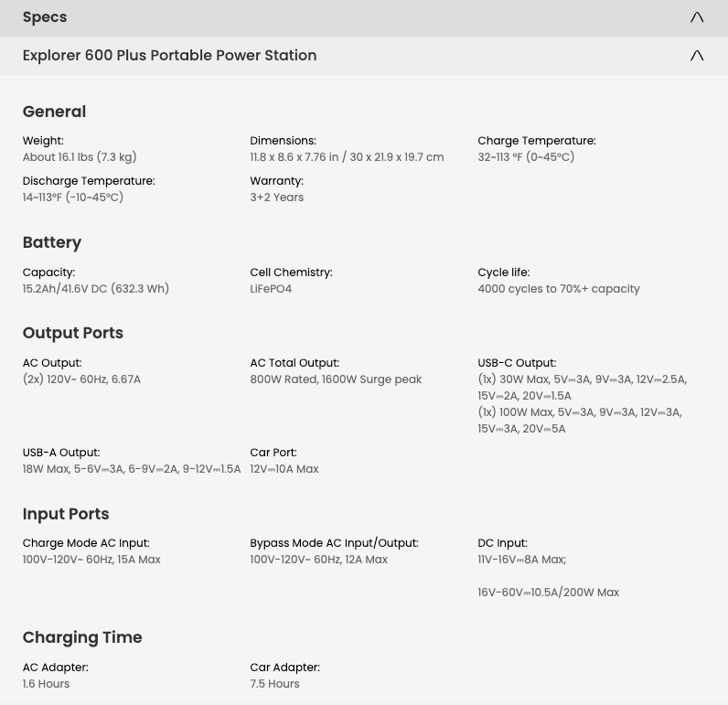Screen dimensions: 728x705
Task: Select the General section heading
Action: point(54,112)
